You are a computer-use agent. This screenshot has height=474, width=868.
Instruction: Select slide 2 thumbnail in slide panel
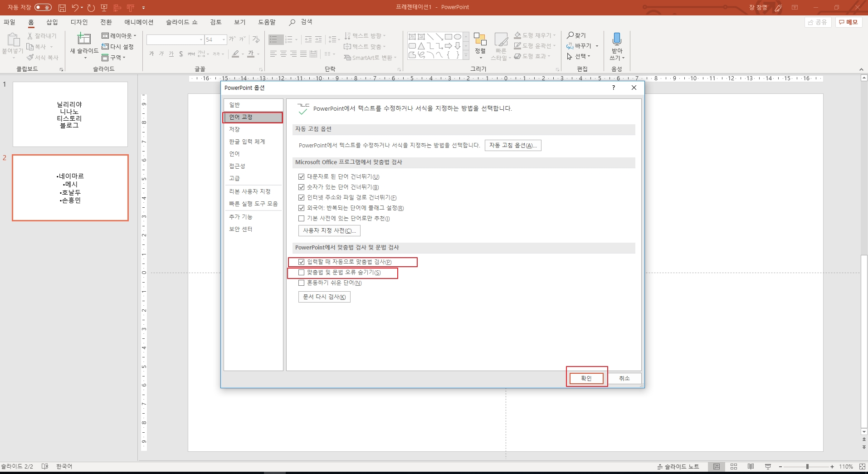tap(70, 188)
